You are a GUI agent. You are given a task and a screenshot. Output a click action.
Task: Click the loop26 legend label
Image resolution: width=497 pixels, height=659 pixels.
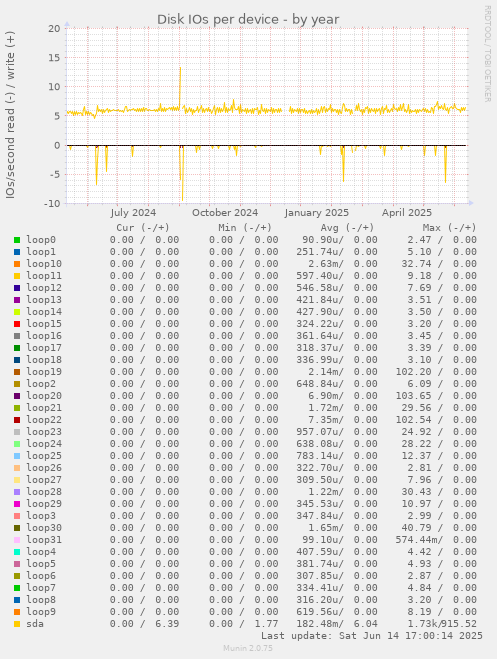[44, 468]
